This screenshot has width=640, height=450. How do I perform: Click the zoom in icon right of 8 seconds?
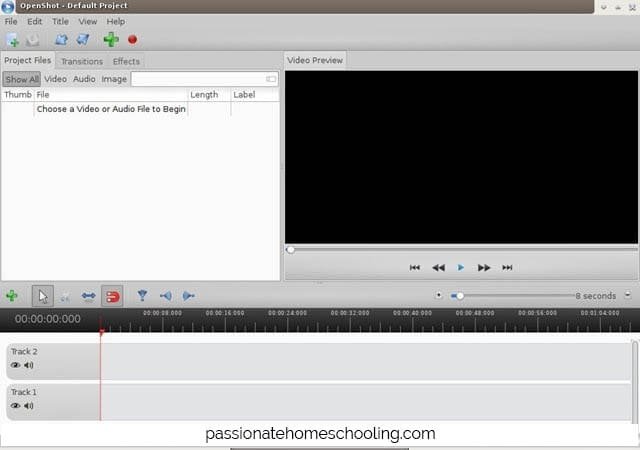click(x=628, y=295)
